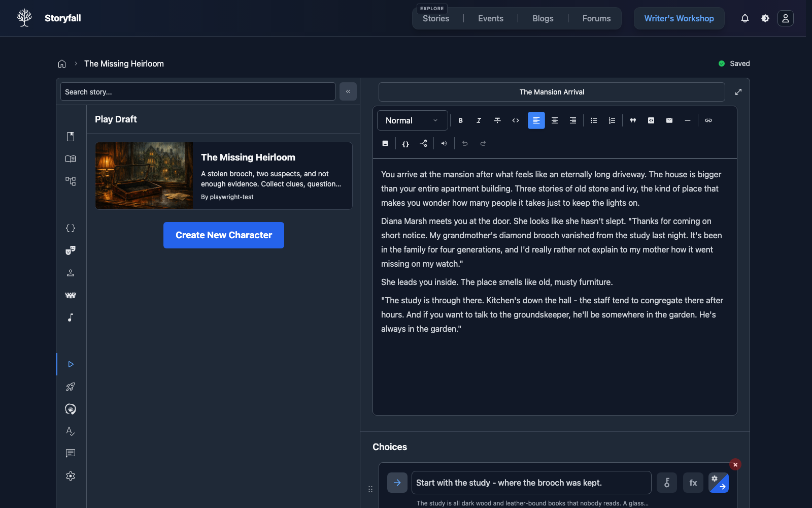Click the audio speaker icon in editor toolbar

(x=444, y=143)
